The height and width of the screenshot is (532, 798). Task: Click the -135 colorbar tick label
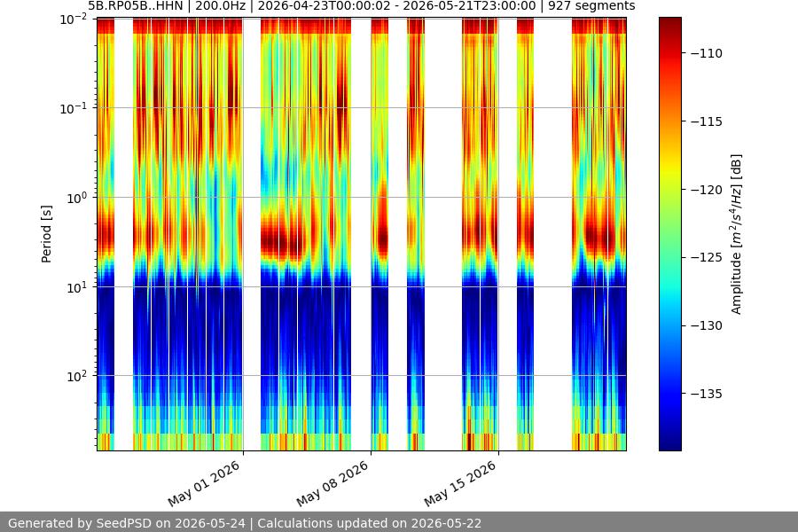point(707,394)
